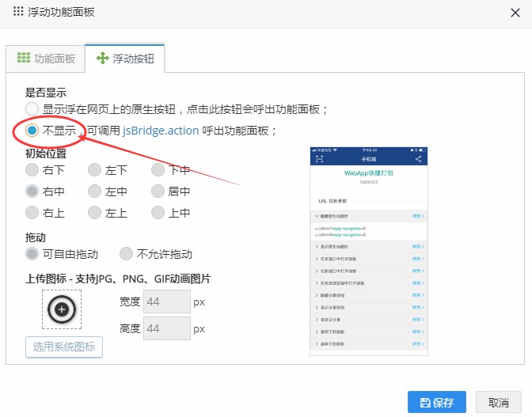Select 不允许拖动 drag option
Viewport: 532px width, 417px height.
click(x=126, y=253)
